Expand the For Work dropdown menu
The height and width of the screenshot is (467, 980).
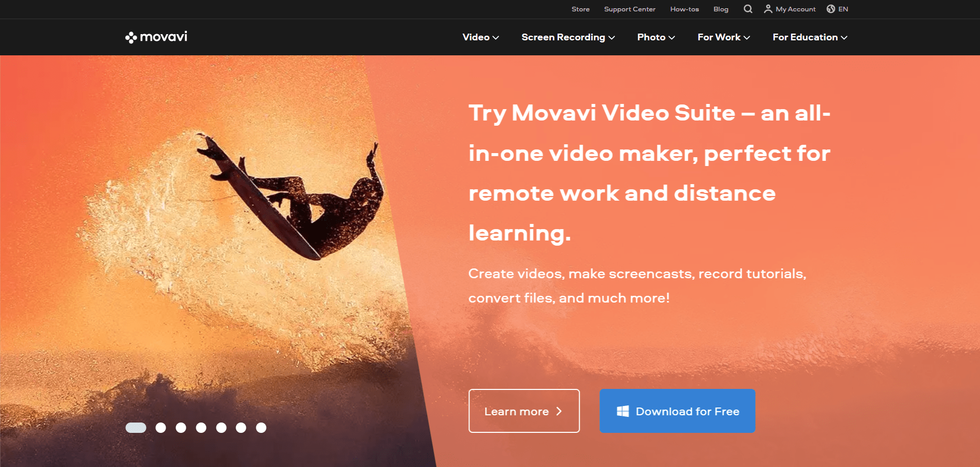(724, 37)
